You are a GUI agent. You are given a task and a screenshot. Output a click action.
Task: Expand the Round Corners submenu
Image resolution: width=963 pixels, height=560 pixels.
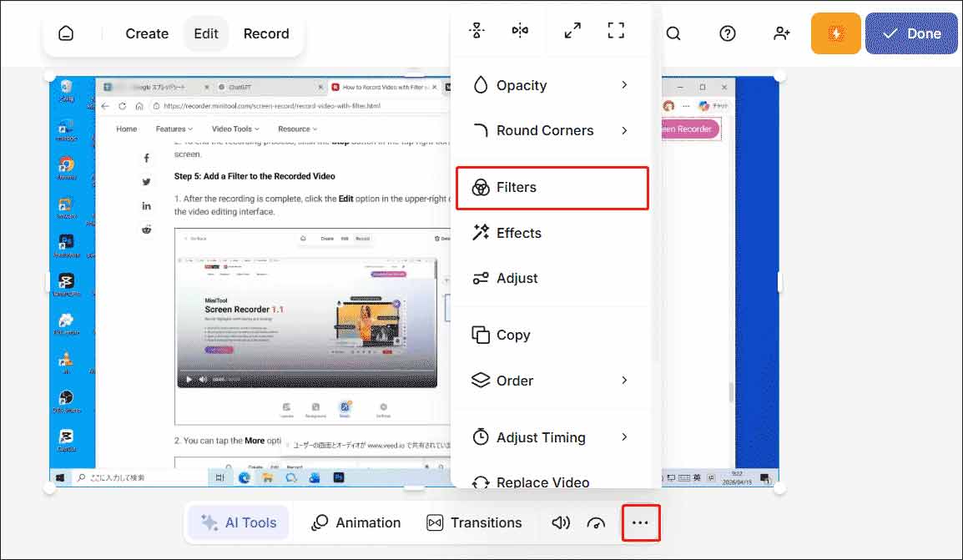click(x=552, y=131)
